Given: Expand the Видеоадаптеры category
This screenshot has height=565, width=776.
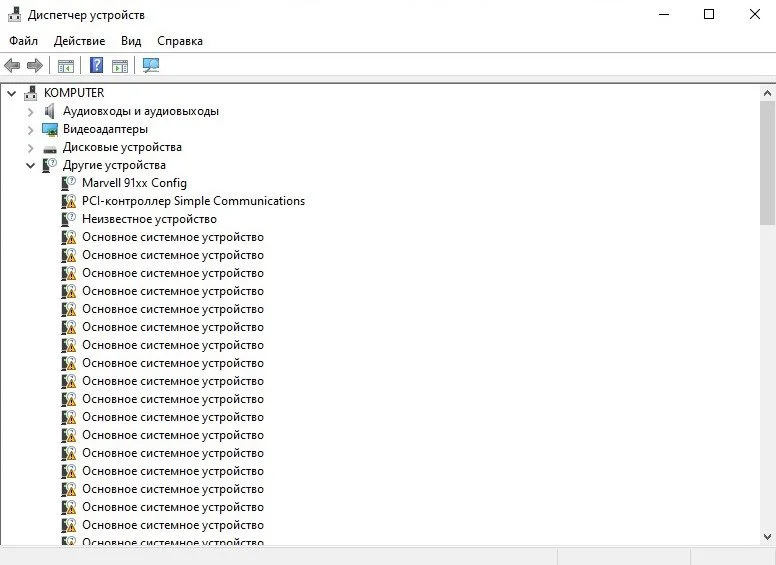Looking at the screenshot, I should coord(31,130).
